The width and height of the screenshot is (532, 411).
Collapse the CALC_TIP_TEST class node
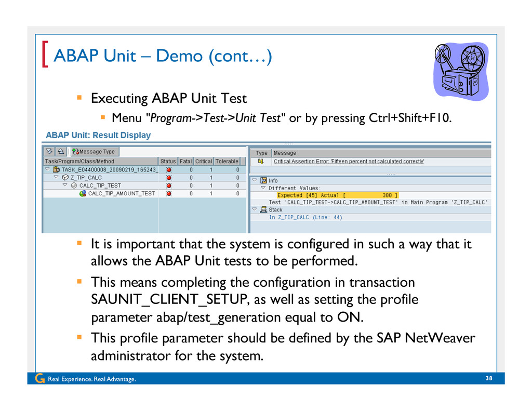pos(65,185)
